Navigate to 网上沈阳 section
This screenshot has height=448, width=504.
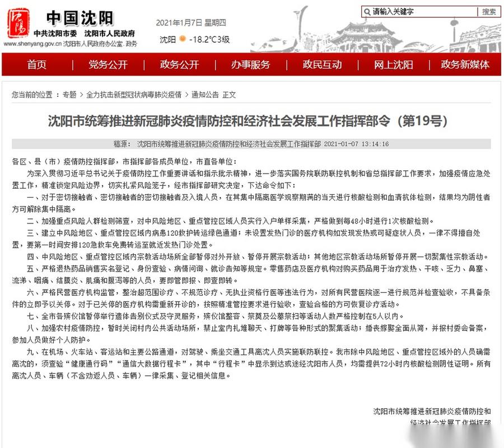[x=393, y=64]
